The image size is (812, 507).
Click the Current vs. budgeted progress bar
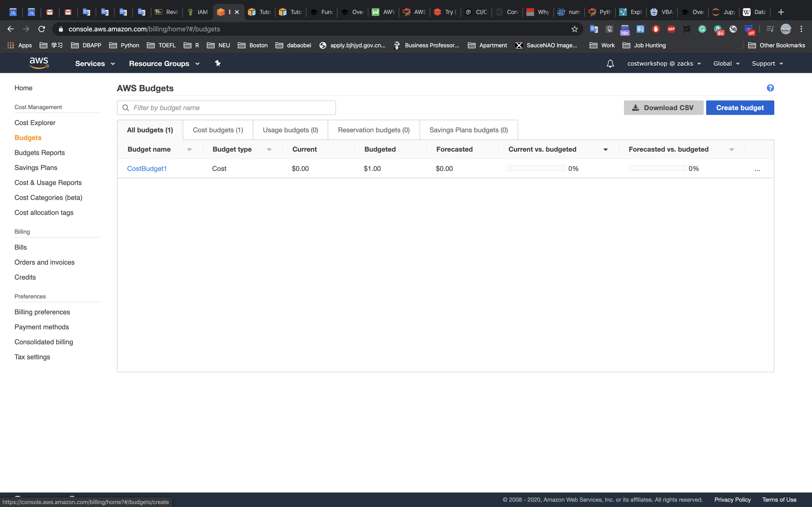pos(536,168)
